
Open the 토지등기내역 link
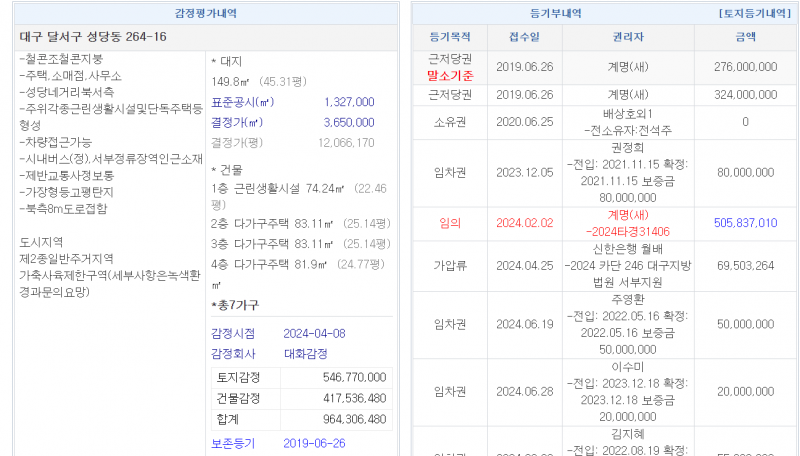(752, 14)
